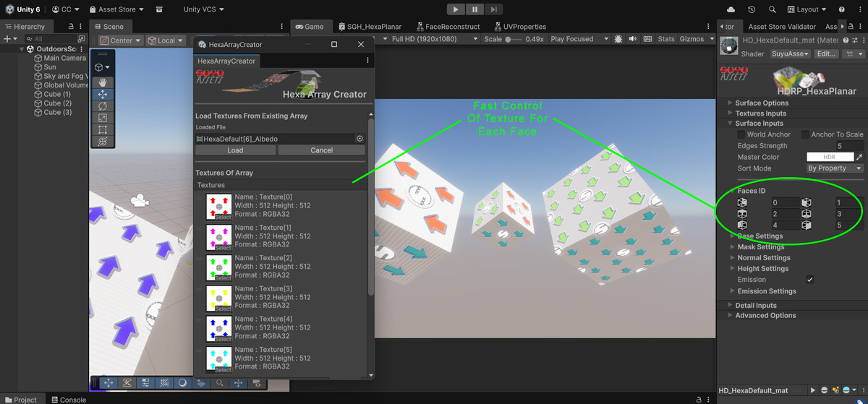Open the Center pivot mode dropdown

pos(121,40)
